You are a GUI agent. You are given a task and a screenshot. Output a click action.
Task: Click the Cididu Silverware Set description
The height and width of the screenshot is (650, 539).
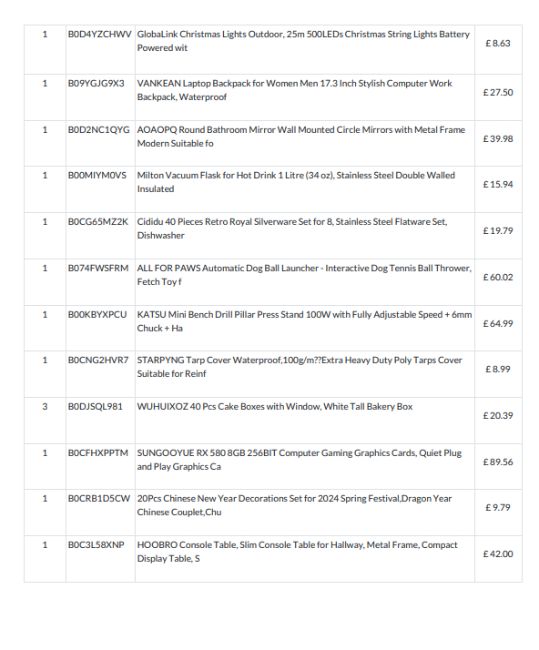(292, 228)
